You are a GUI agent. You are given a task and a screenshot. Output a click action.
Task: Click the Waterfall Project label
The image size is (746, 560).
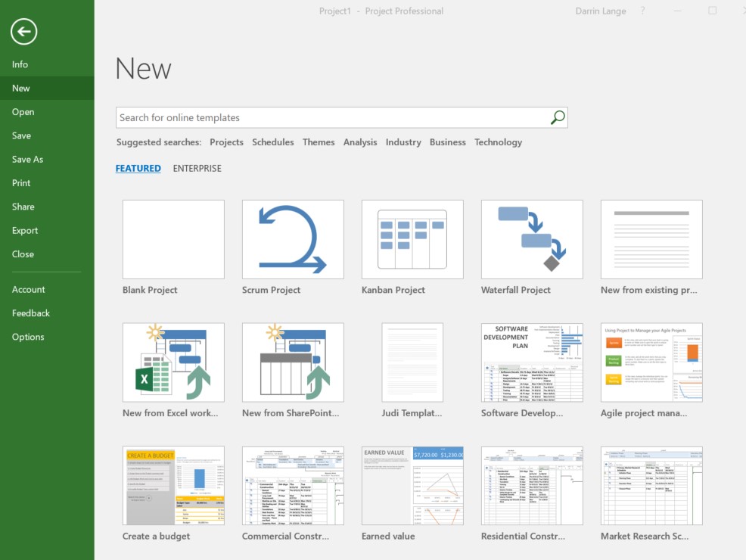tap(516, 290)
